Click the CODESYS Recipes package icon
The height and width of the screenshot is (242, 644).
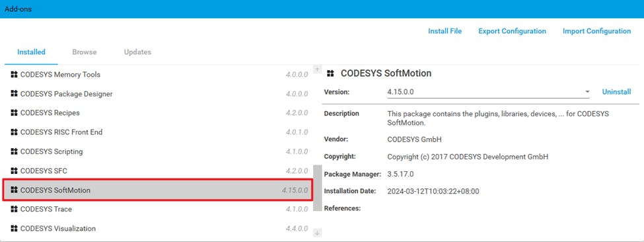15,112
